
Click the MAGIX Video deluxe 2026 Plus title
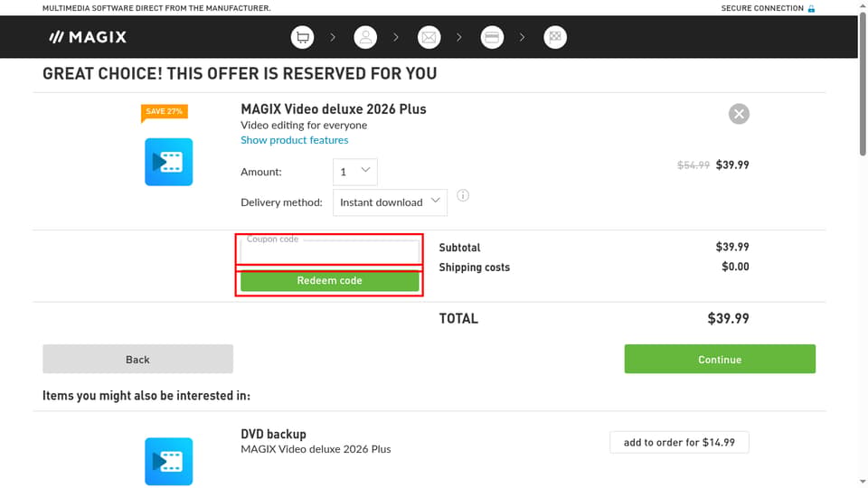pyautogui.click(x=334, y=109)
